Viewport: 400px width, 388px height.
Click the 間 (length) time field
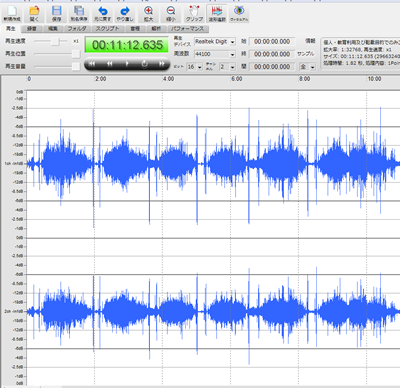pos(272,67)
